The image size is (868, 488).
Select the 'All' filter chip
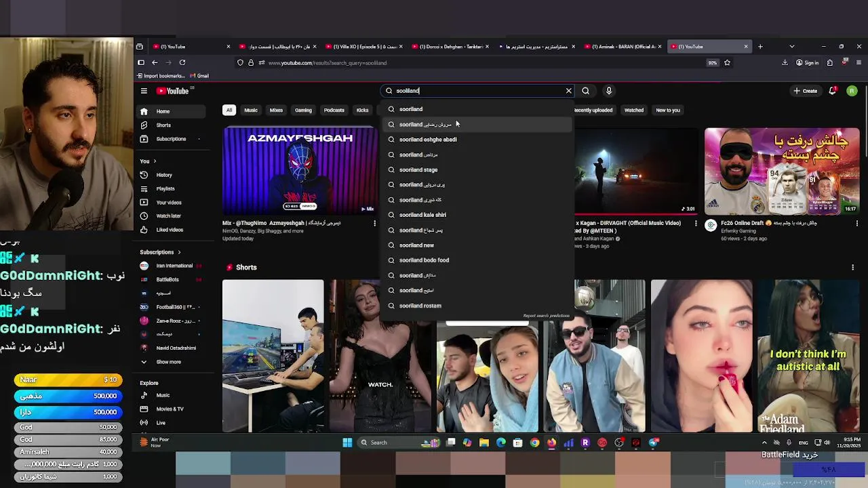click(229, 110)
